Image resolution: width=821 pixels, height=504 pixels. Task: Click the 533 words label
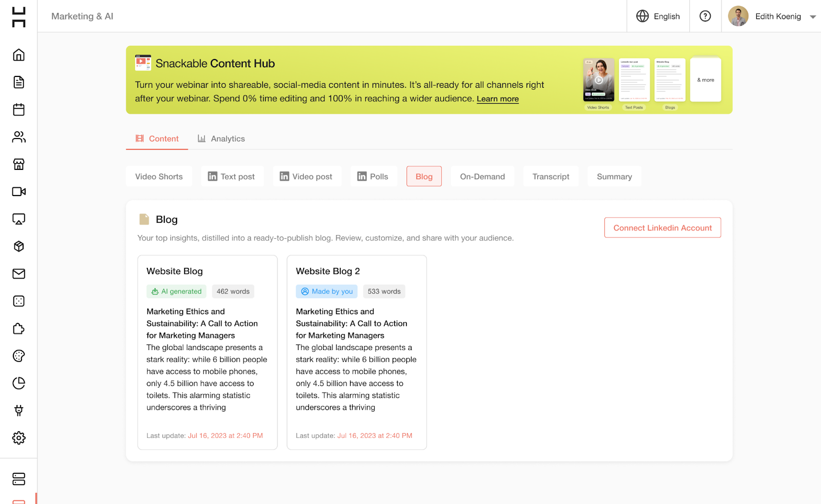click(384, 292)
